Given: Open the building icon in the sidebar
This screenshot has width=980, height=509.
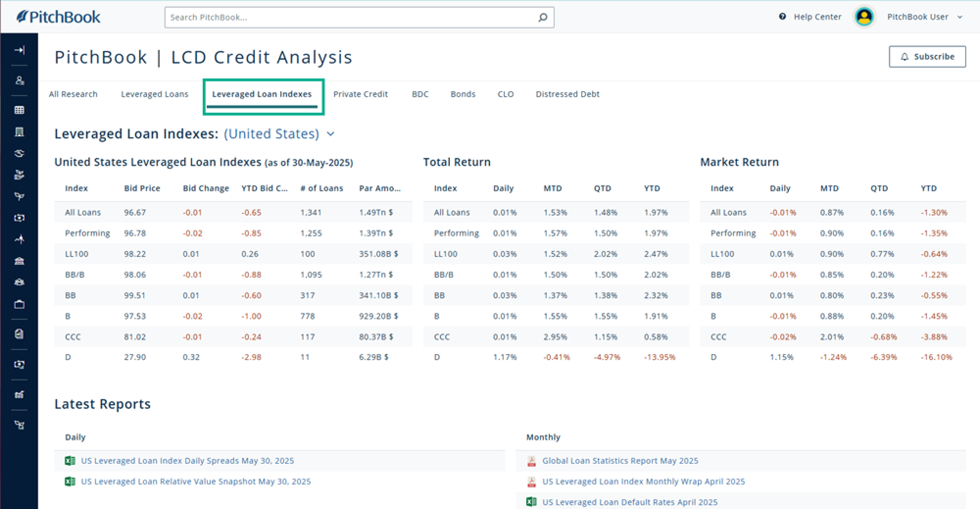Looking at the screenshot, I should pos(20,131).
